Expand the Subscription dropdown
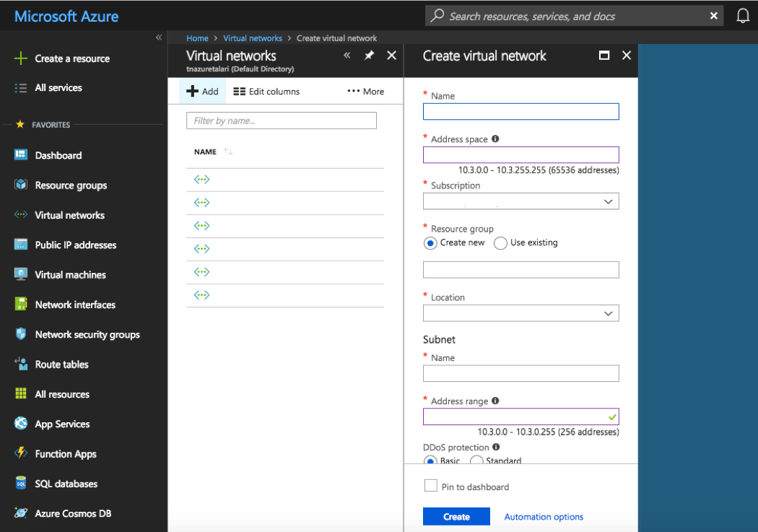 [608, 202]
